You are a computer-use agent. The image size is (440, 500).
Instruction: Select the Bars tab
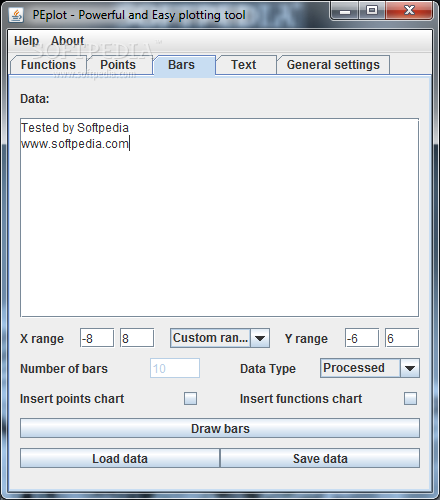pyautogui.click(x=184, y=65)
